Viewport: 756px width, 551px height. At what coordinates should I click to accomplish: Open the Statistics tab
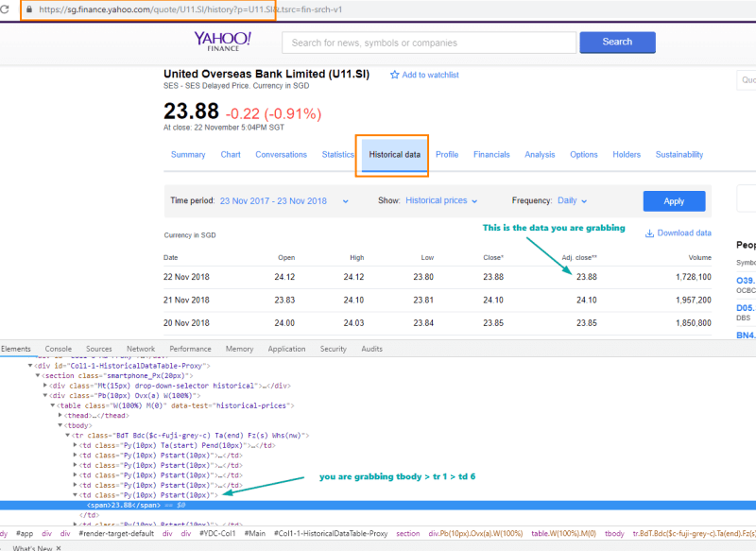click(338, 155)
